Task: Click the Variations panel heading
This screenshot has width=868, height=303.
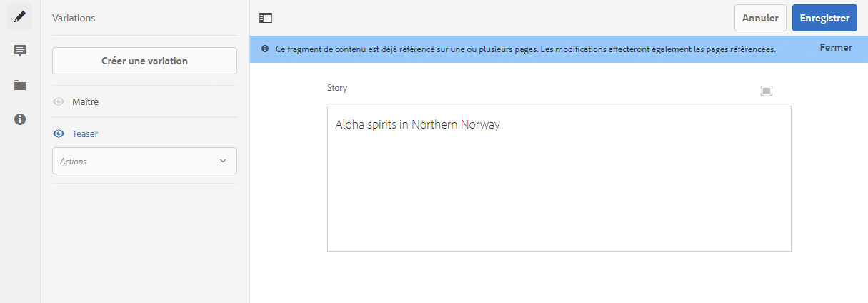Action: click(x=74, y=18)
